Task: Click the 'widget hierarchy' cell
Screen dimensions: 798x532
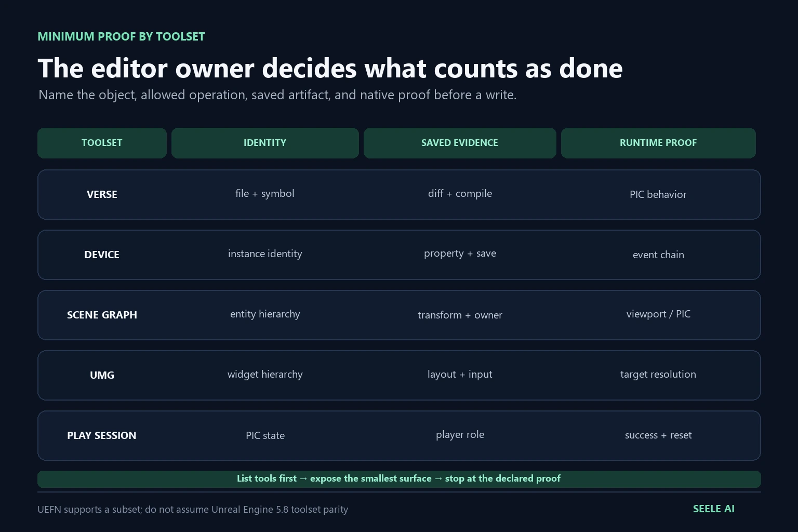Action: coord(265,374)
